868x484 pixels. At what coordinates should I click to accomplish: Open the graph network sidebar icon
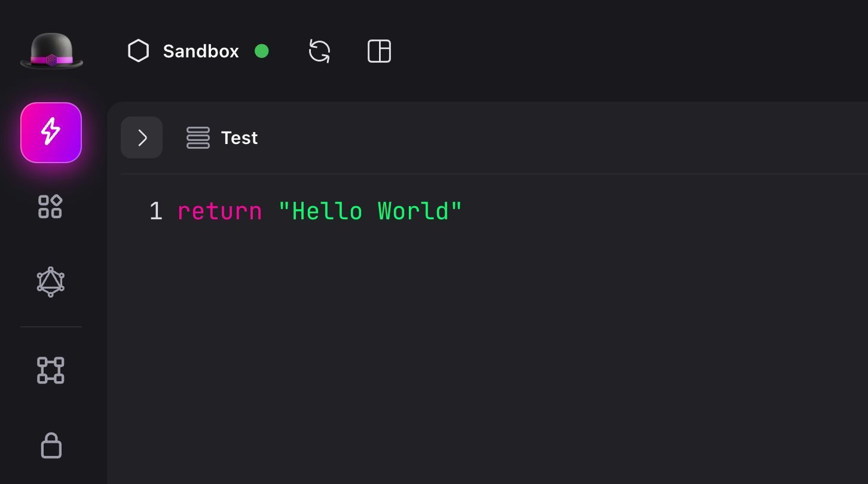51,281
